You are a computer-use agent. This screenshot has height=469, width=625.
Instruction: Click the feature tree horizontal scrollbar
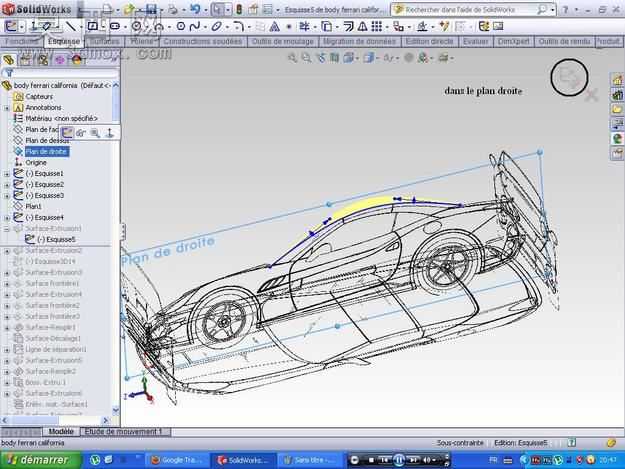point(55,420)
